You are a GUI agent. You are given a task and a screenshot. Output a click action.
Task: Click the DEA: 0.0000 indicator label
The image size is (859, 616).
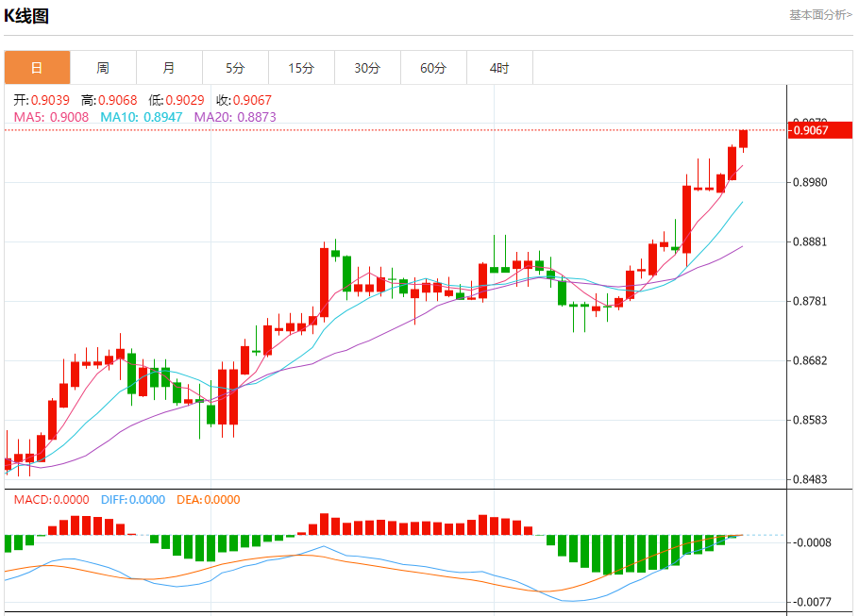pos(207,500)
